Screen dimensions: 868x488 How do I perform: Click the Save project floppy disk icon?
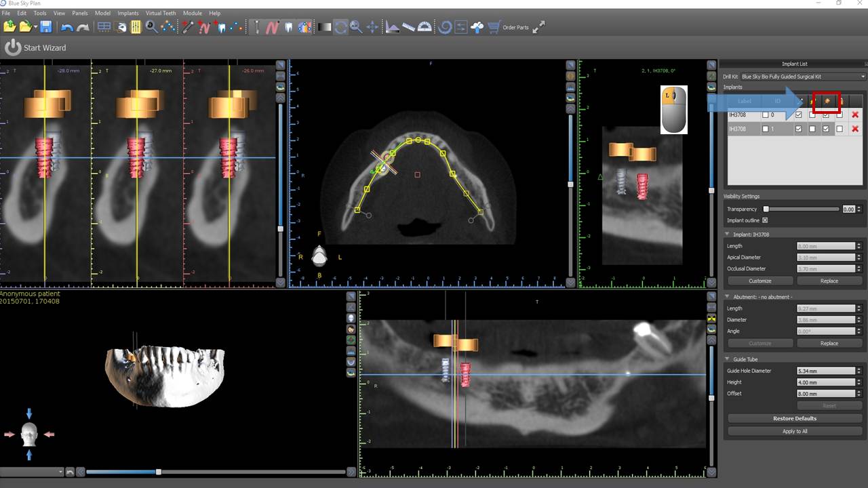pos(45,27)
